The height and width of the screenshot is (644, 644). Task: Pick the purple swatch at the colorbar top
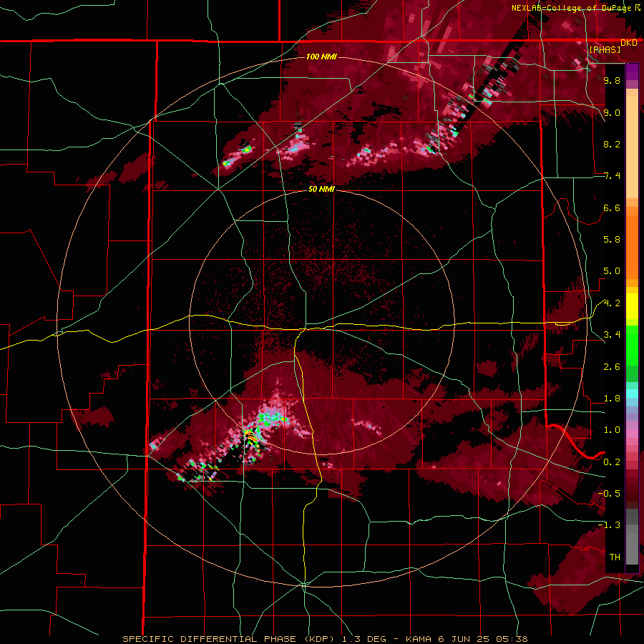[632, 72]
